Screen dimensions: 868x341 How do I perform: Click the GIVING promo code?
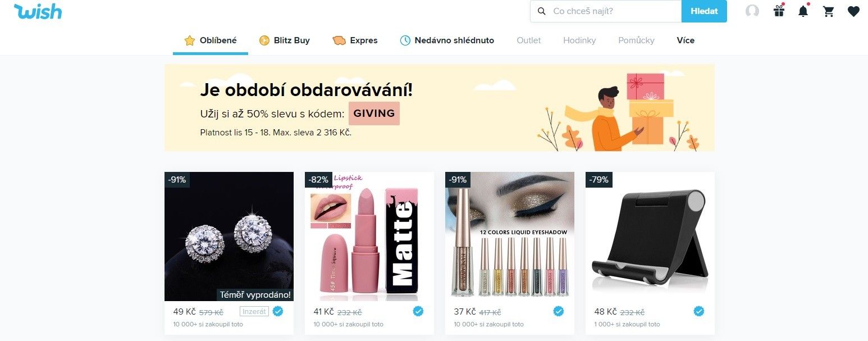[374, 113]
